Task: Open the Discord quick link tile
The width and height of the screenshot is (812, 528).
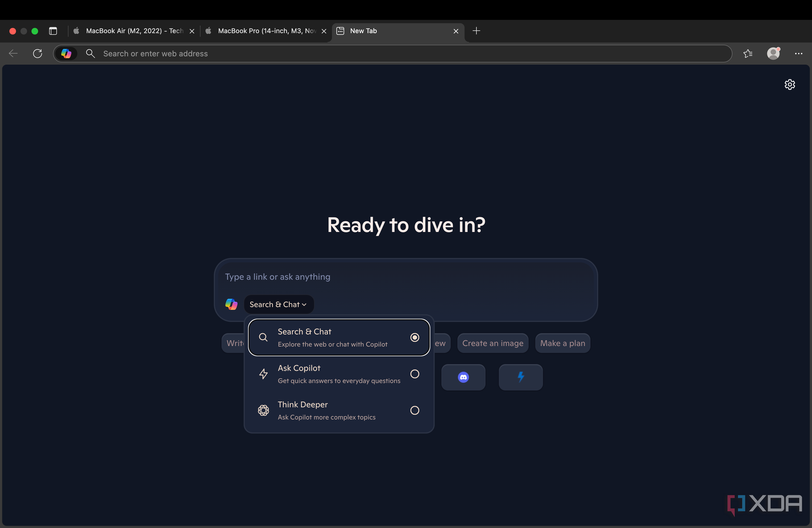Action: (x=463, y=377)
